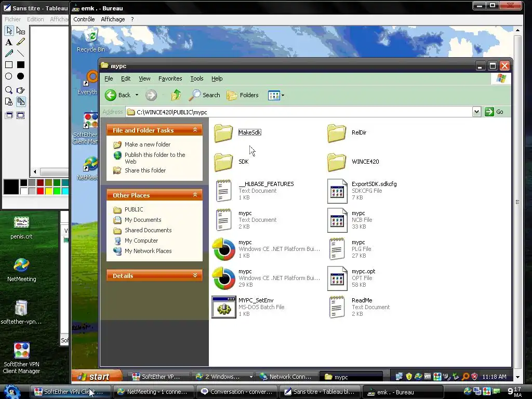
Task: Open the Tools menu
Action: tap(197, 78)
